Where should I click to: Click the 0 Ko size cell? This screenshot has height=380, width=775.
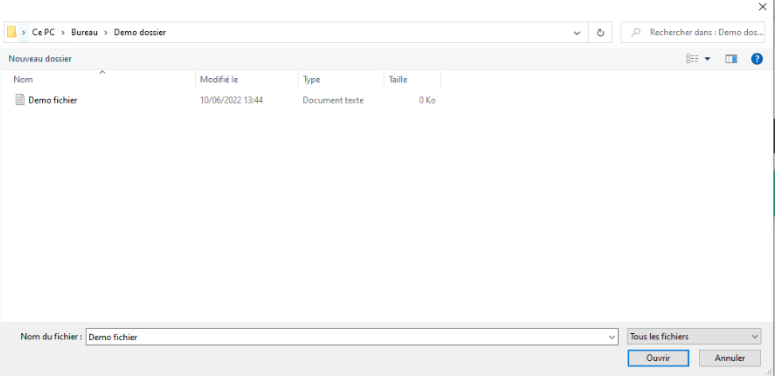[x=427, y=100]
